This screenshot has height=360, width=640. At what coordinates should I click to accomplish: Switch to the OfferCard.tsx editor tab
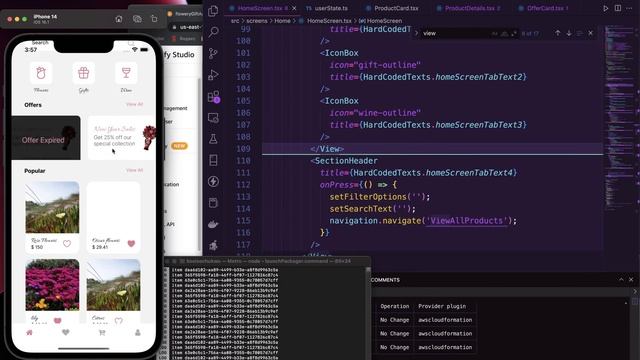coord(543,8)
